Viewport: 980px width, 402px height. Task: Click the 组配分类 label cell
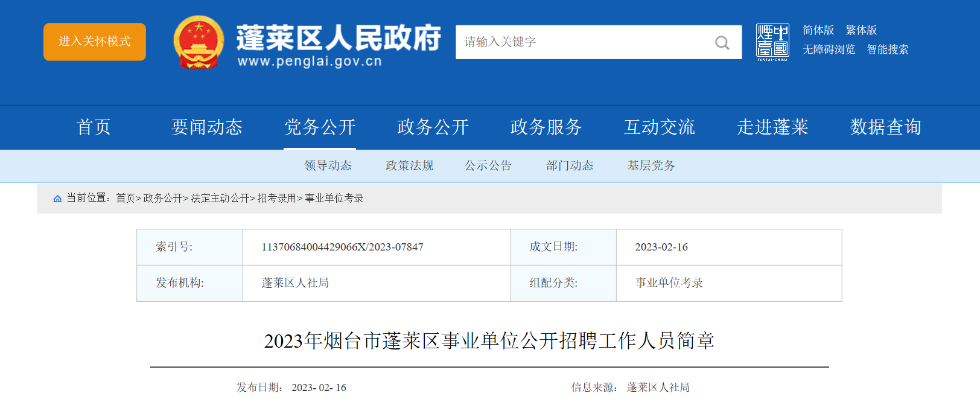(x=564, y=283)
